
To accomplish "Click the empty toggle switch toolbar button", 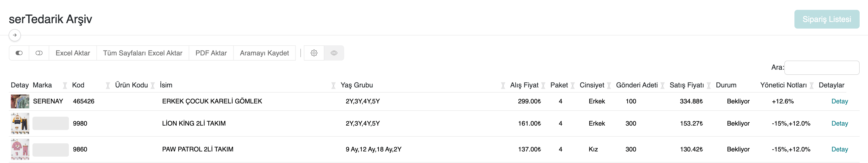I will pos(39,53).
